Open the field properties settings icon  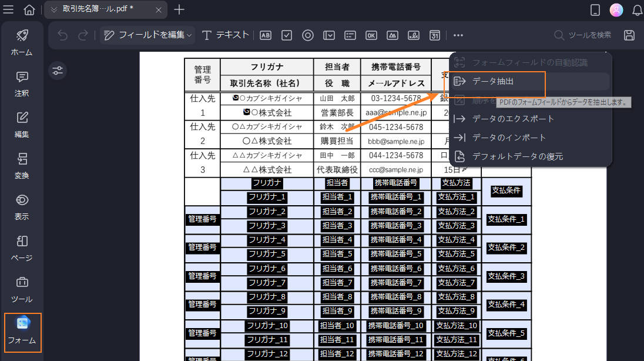pos(58,71)
